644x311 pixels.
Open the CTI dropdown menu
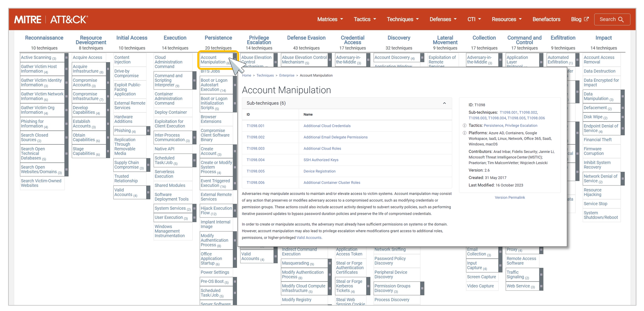474,19
